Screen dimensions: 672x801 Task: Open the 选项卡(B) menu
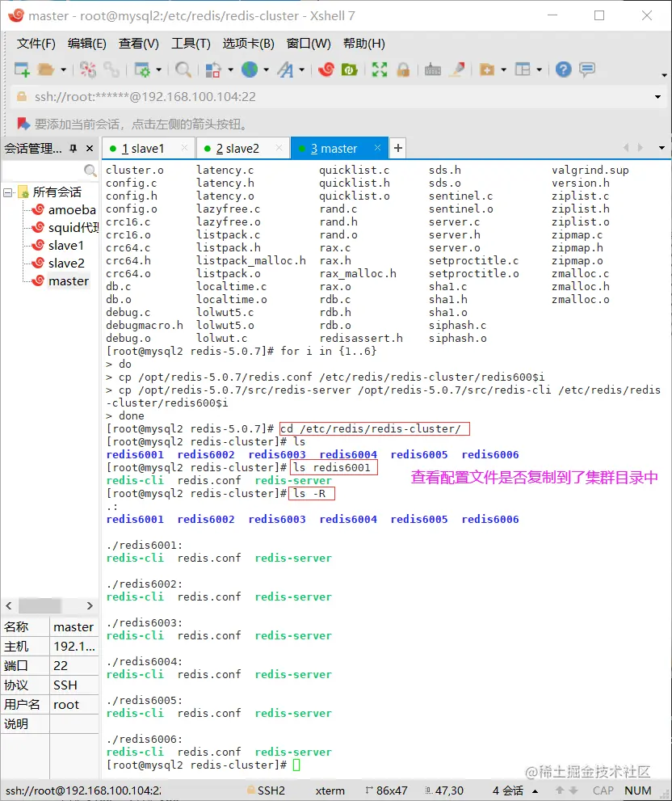(x=248, y=44)
